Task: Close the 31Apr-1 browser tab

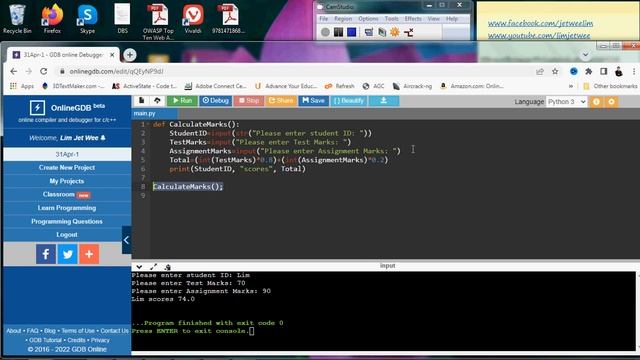Action: tap(112, 55)
